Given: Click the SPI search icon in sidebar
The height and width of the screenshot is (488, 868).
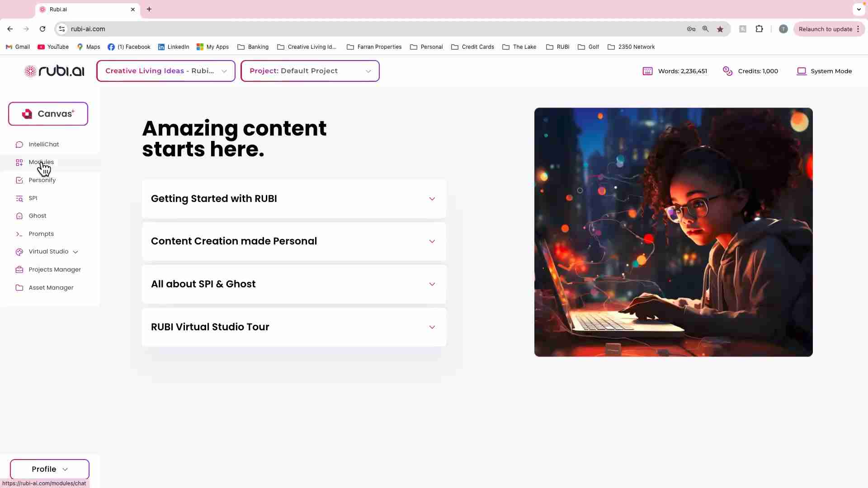Looking at the screenshot, I should [19, 198].
